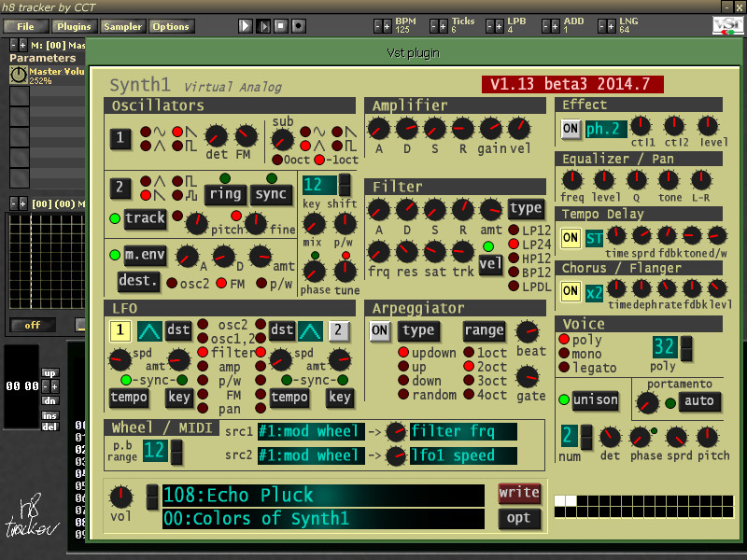747x560 pixels.
Task: Select sine waveform for oscillator 1
Action: tap(146, 132)
